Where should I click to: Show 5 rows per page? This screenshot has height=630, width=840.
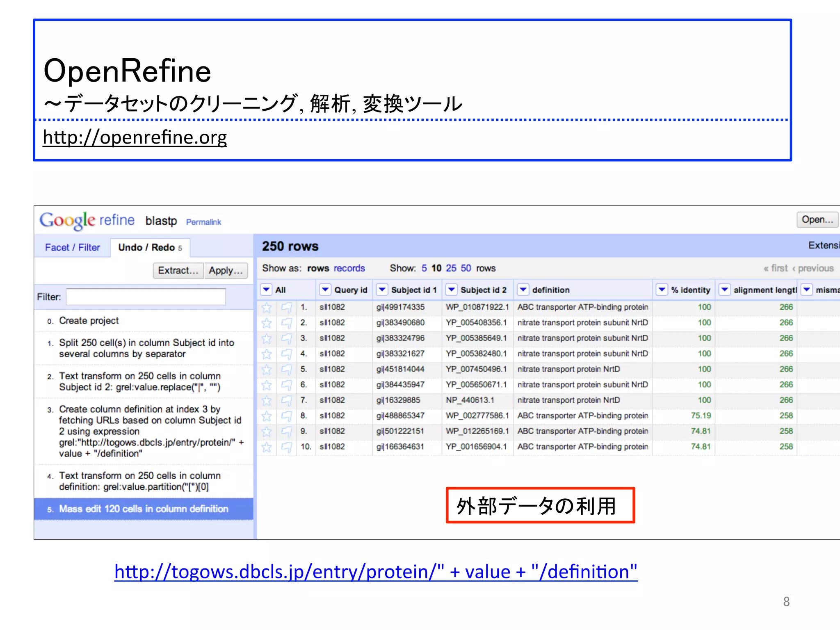[x=424, y=268]
